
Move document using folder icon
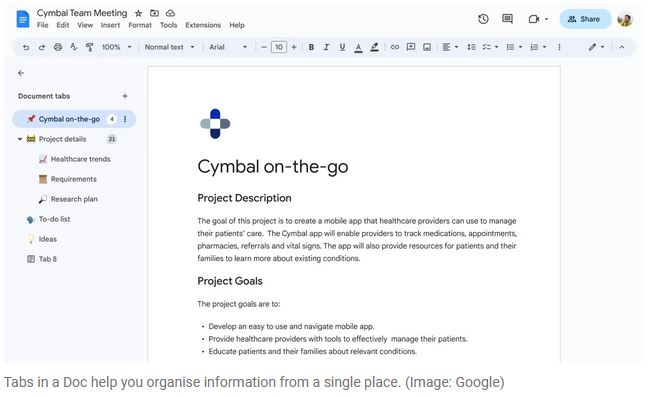pos(154,13)
